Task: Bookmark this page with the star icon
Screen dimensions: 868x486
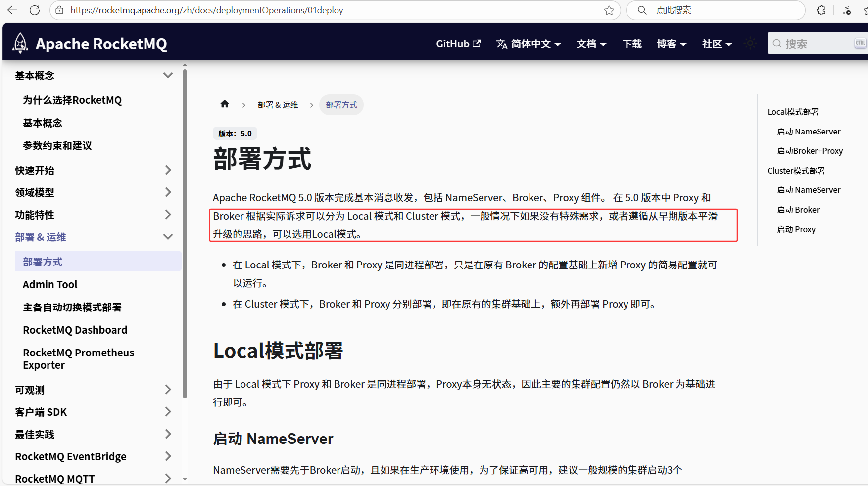Action: coord(609,10)
